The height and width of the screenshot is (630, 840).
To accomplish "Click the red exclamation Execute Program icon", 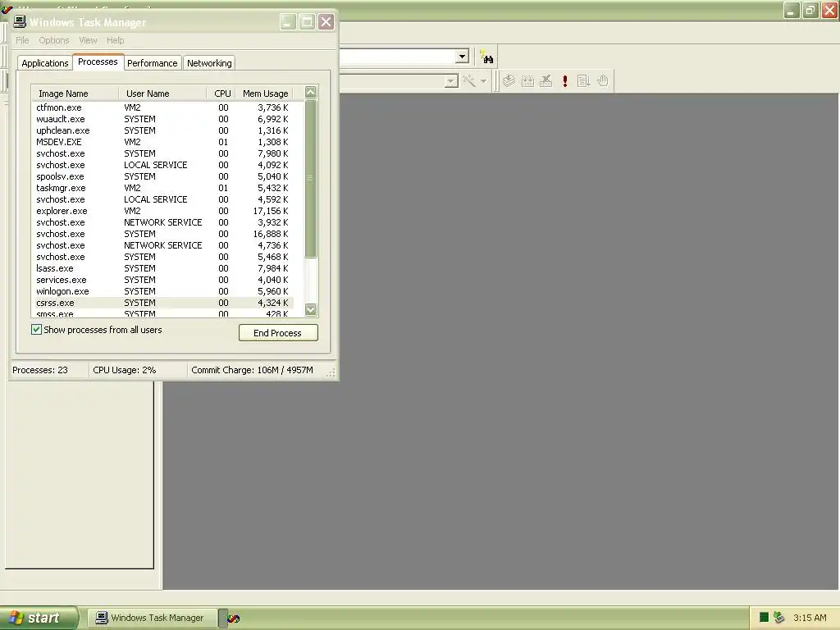I will click(x=565, y=81).
